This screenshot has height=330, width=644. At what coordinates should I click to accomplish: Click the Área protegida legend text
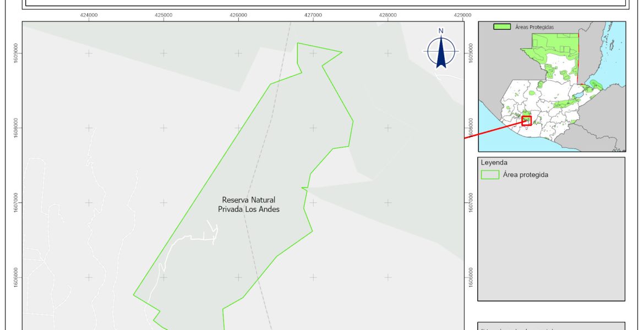525,175
